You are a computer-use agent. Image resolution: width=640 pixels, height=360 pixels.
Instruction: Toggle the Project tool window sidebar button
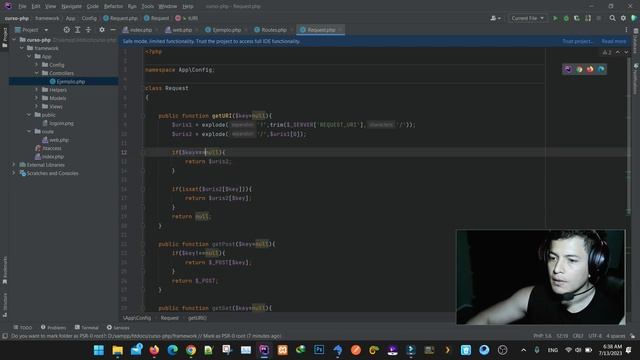pos(5,37)
